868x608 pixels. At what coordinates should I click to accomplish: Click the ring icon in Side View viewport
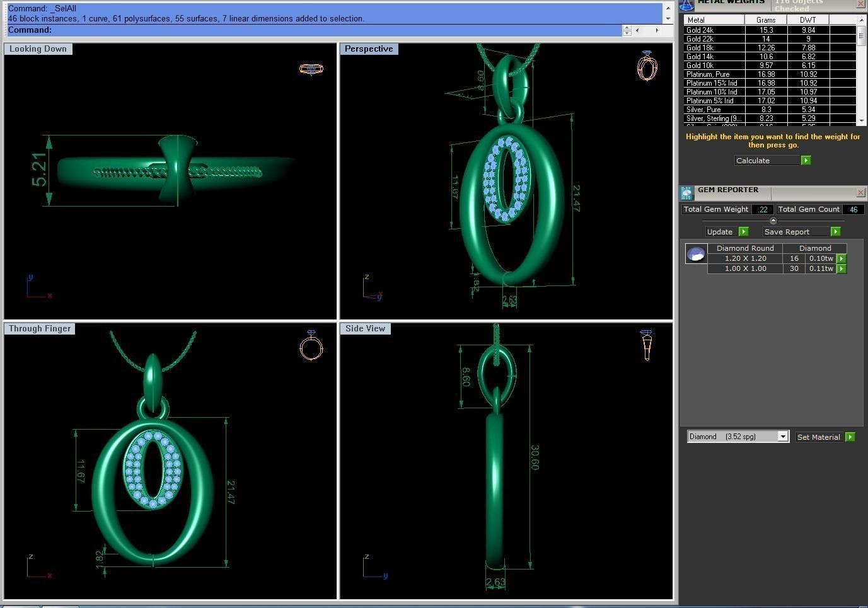pos(646,345)
